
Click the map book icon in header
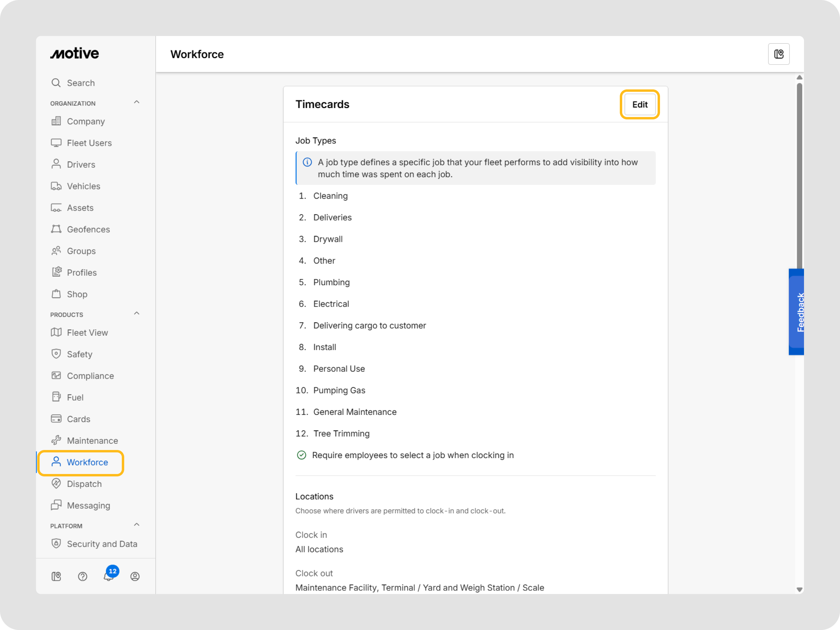pos(778,54)
